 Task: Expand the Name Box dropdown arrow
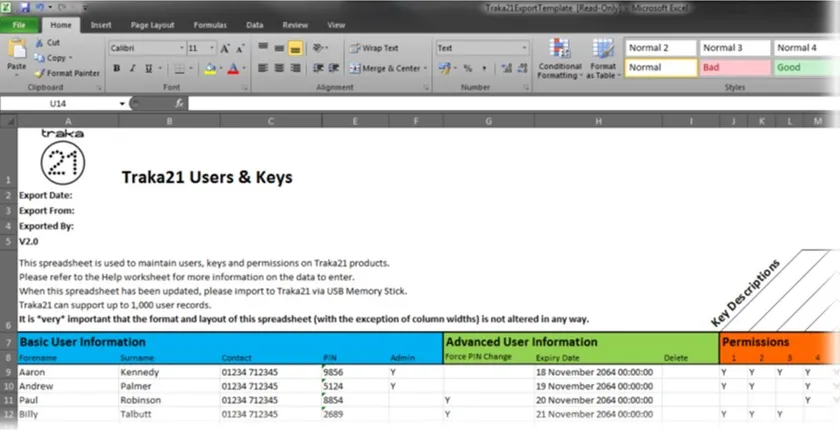122,103
